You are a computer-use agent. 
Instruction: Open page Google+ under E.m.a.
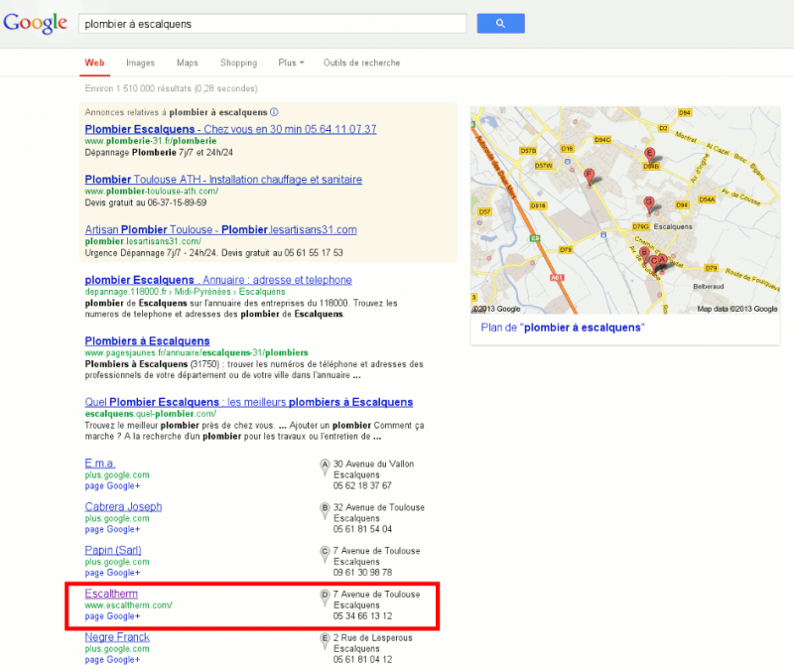(x=112, y=486)
